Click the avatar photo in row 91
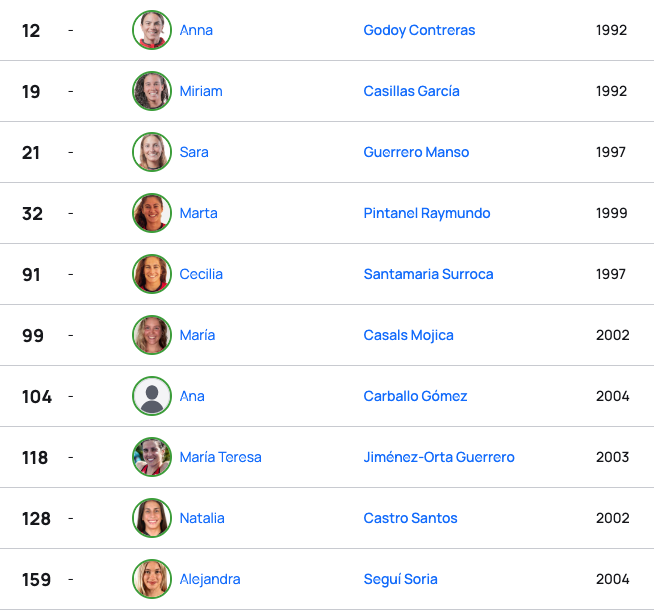 click(x=152, y=274)
